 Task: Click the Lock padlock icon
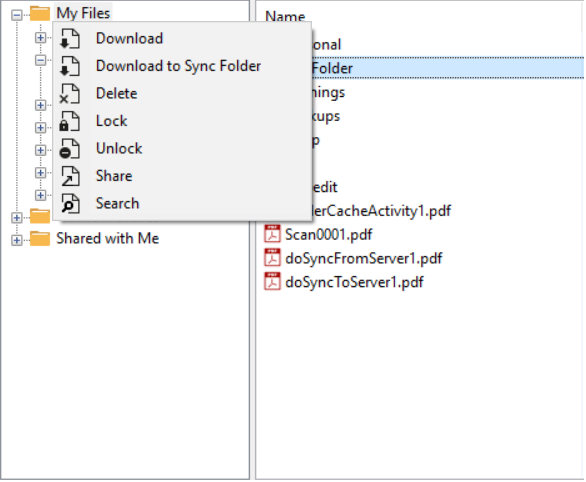(70, 121)
